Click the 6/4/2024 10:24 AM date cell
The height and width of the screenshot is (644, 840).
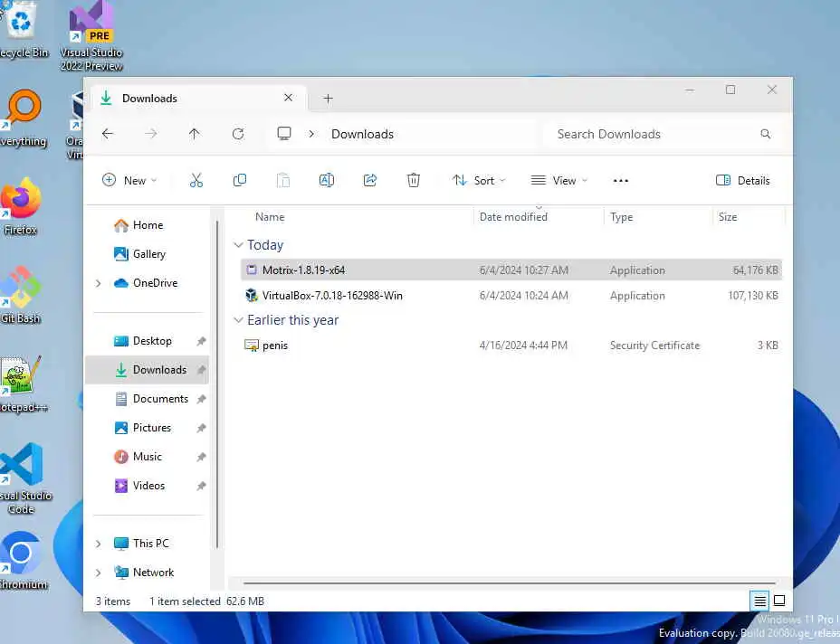(x=523, y=296)
